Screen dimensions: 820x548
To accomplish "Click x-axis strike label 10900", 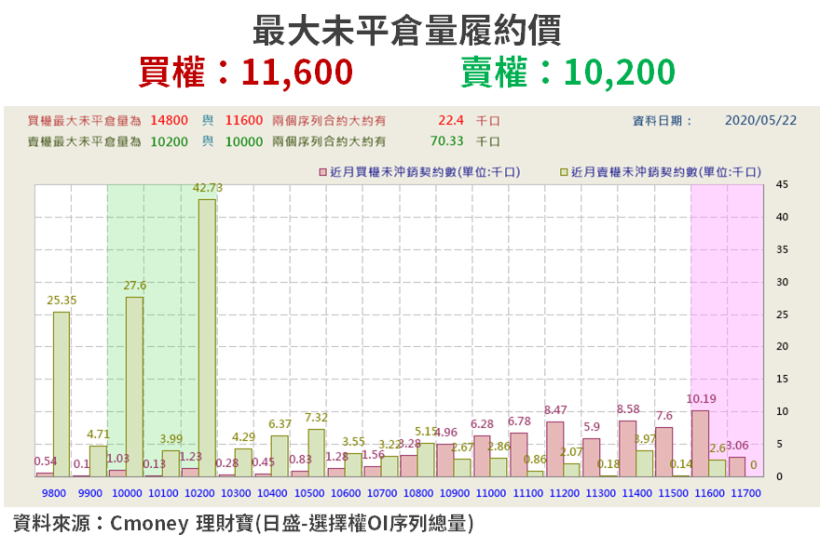I will click(x=454, y=493).
